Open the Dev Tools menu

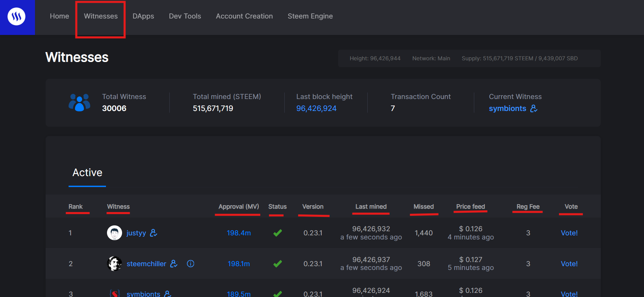(x=185, y=16)
